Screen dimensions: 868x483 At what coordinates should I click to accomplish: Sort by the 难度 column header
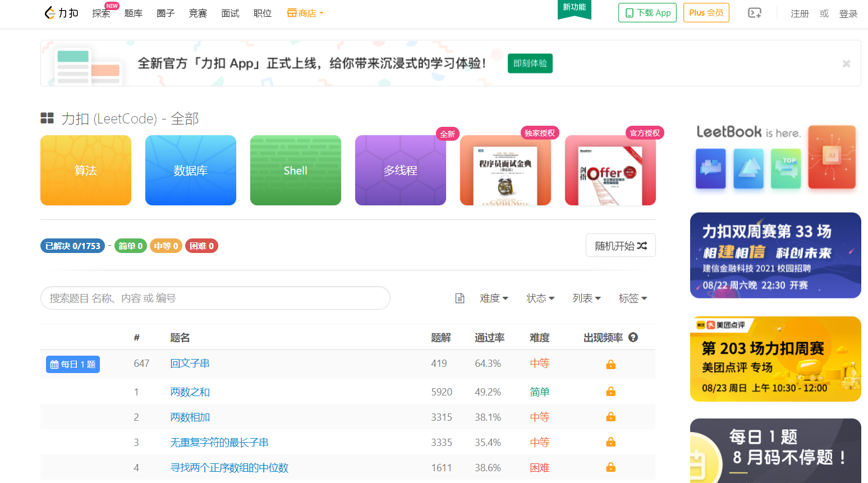point(540,338)
